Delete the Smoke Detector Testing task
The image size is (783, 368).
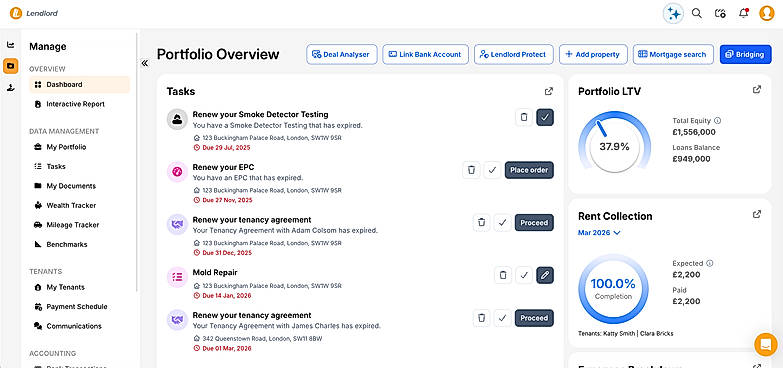524,117
